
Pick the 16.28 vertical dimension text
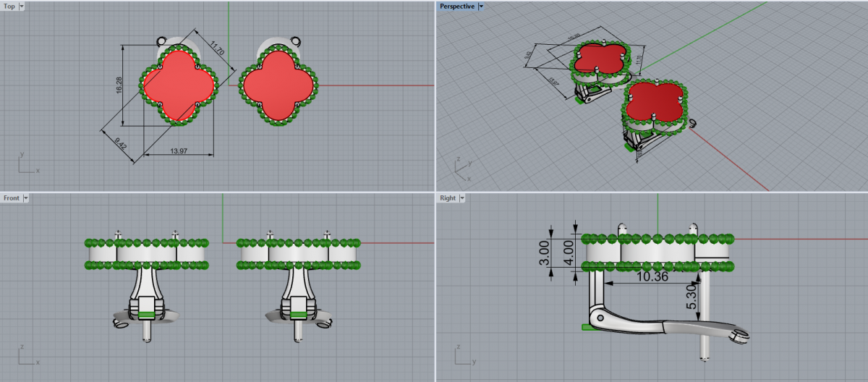[x=119, y=85]
